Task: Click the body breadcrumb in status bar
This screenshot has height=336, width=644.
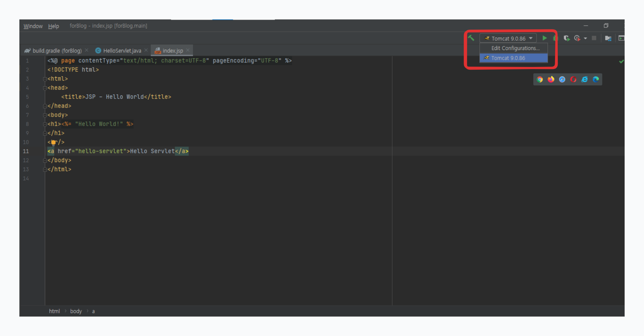Action: point(76,311)
